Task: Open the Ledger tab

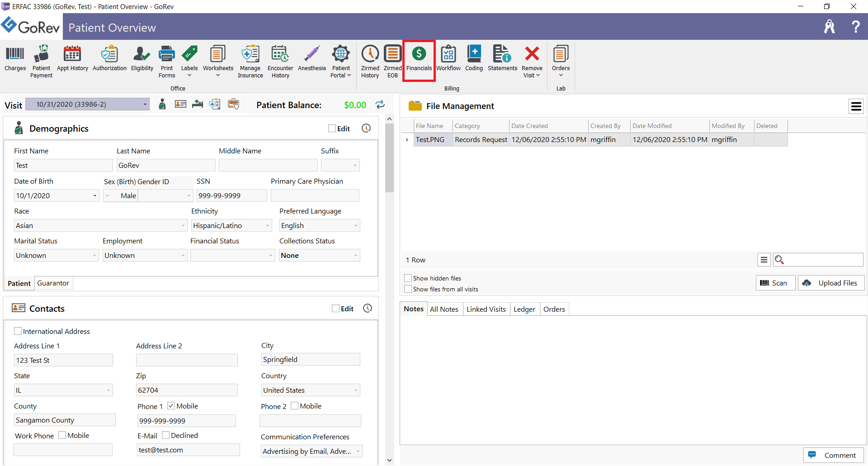Action: click(524, 309)
